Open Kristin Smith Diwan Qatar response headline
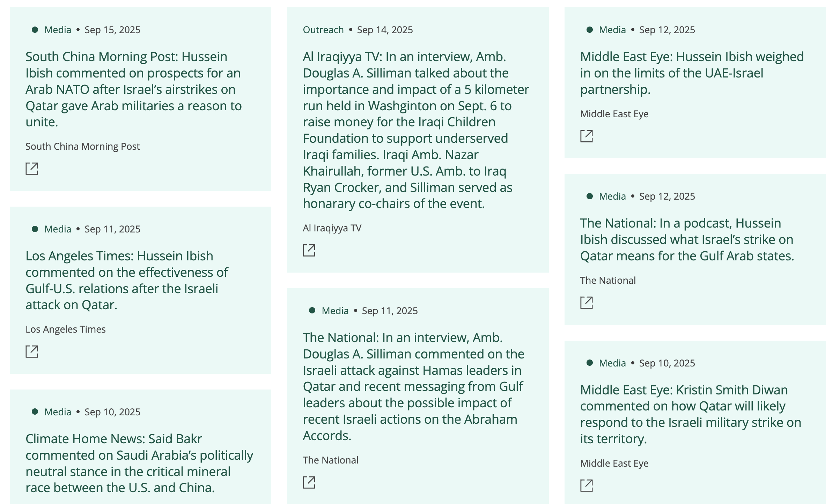This screenshot has width=840, height=504. tap(690, 414)
